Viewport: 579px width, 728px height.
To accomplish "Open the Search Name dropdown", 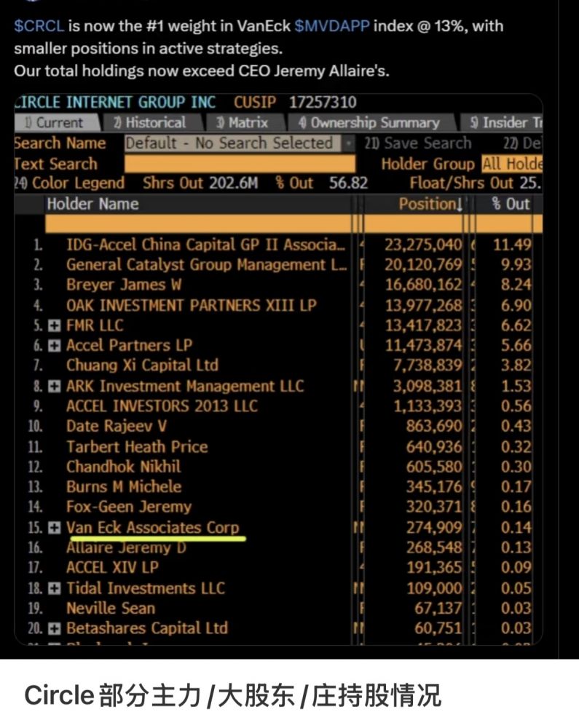I will [239, 143].
